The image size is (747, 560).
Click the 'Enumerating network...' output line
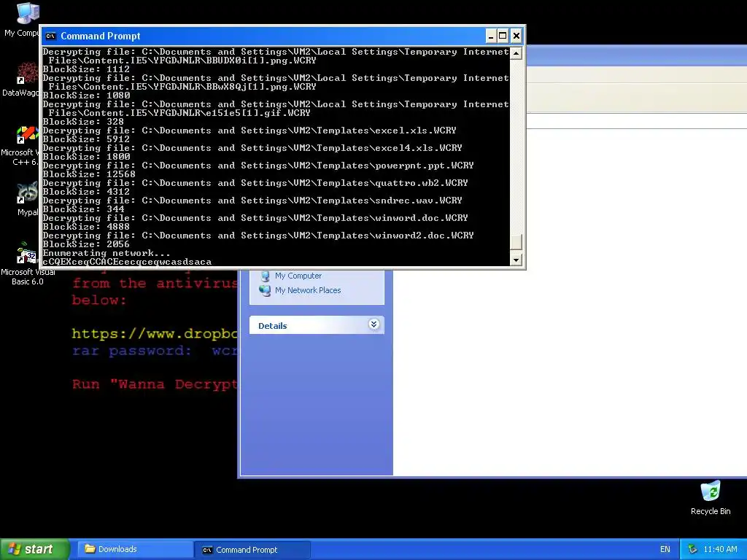107,253
